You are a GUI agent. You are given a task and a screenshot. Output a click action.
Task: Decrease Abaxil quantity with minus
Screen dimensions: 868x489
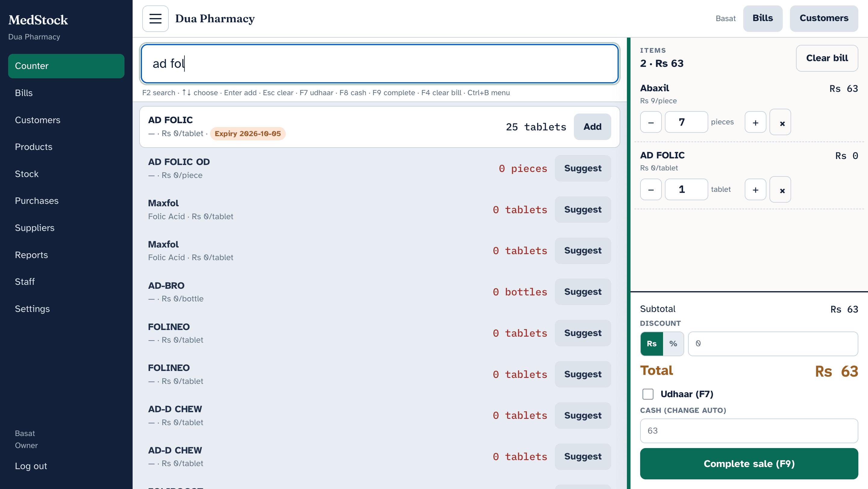coord(651,122)
